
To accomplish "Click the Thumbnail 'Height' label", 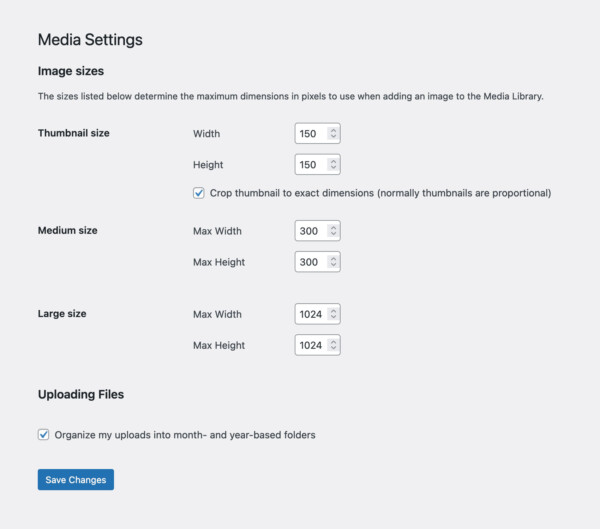I will coord(208,165).
